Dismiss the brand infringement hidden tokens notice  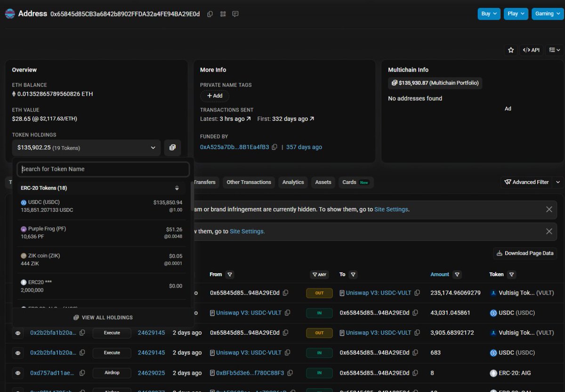click(549, 209)
